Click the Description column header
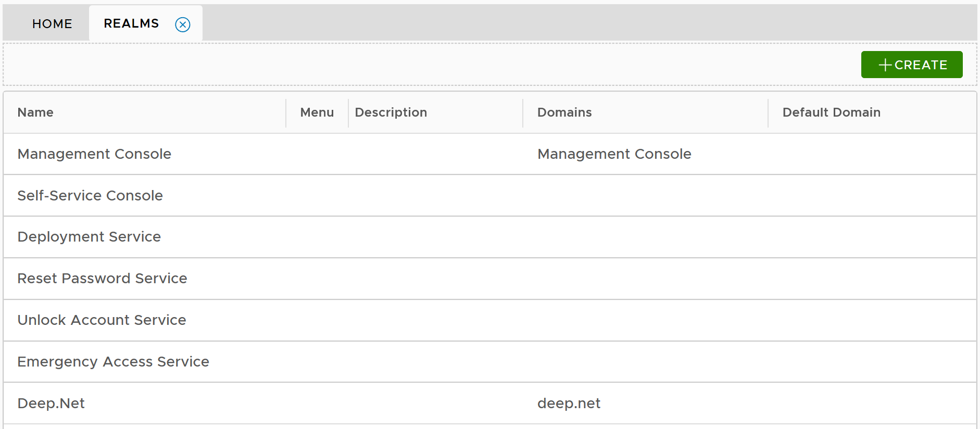Viewport: 980px width, 429px height. tap(391, 112)
